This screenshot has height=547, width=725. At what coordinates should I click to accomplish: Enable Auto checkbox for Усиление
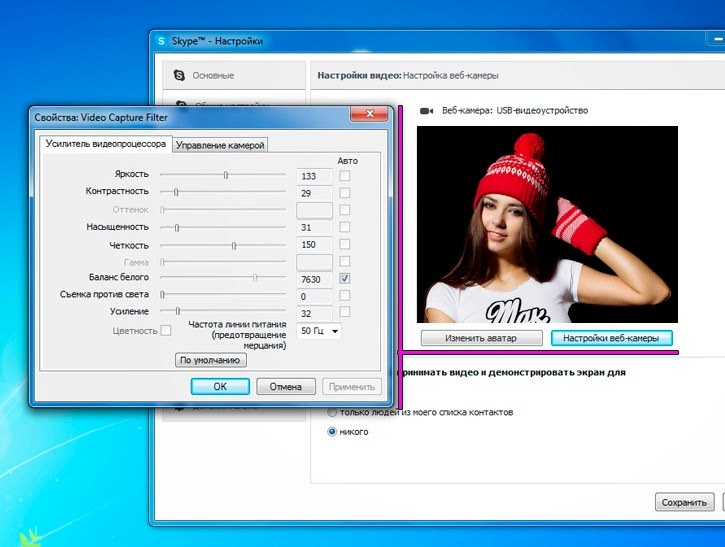pyautogui.click(x=344, y=312)
